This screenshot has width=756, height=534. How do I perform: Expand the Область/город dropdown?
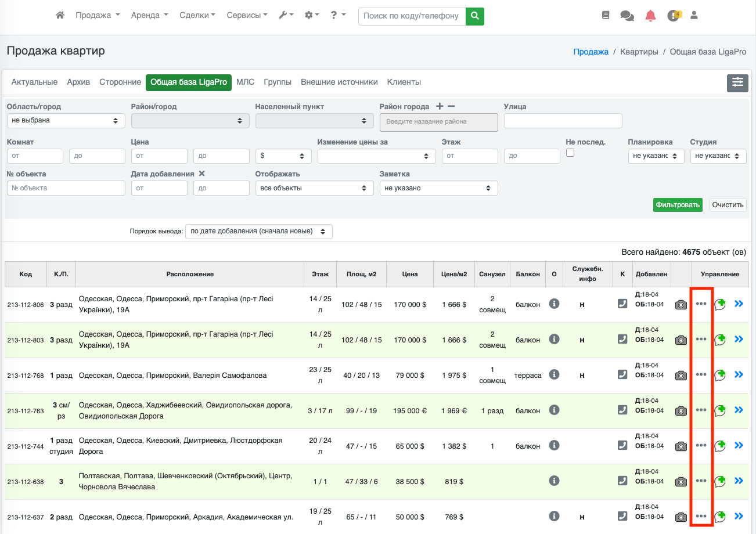(x=66, y=121)
